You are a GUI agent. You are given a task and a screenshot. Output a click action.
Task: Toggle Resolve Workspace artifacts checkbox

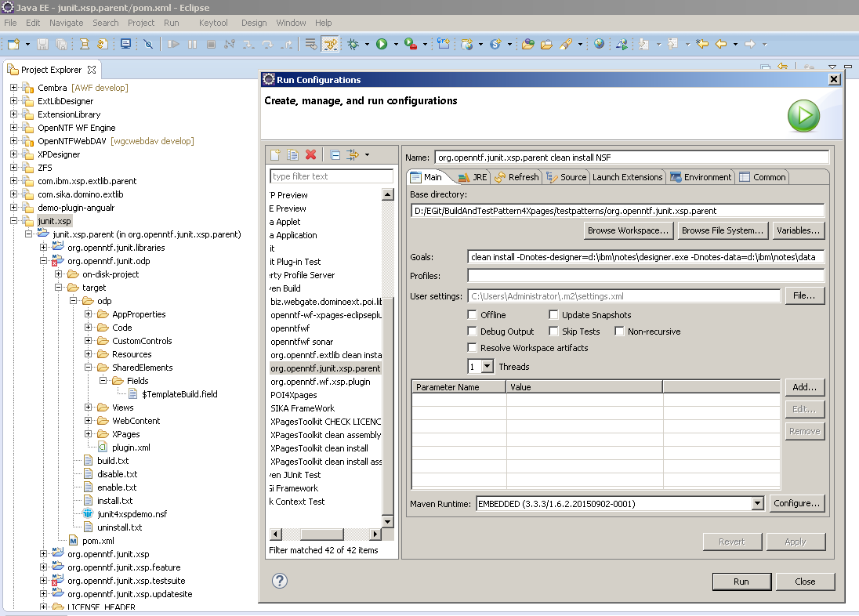coord(472,348)
